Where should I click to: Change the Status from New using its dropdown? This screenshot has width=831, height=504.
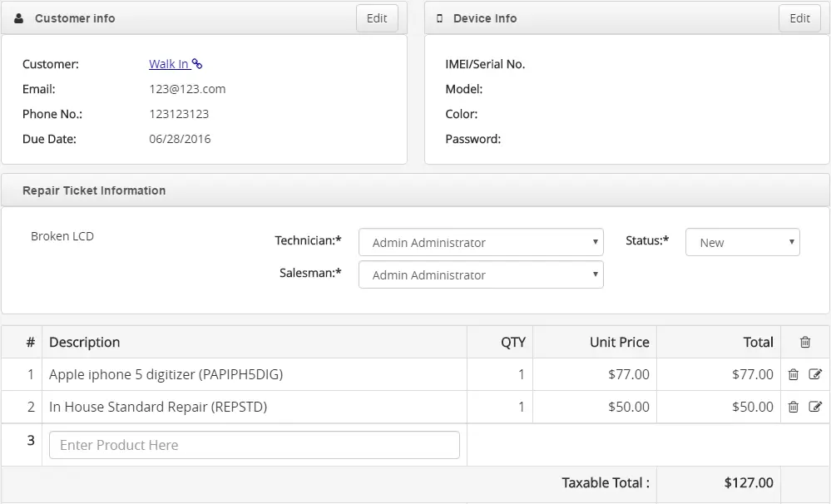click(741, 242)
